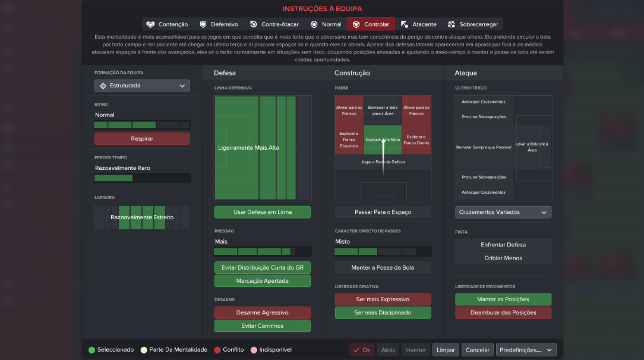The height and width of the screenshot is (360, 644).
Task: Toggle Marcação Apertada instruction
Action: [x=263, y=281]
